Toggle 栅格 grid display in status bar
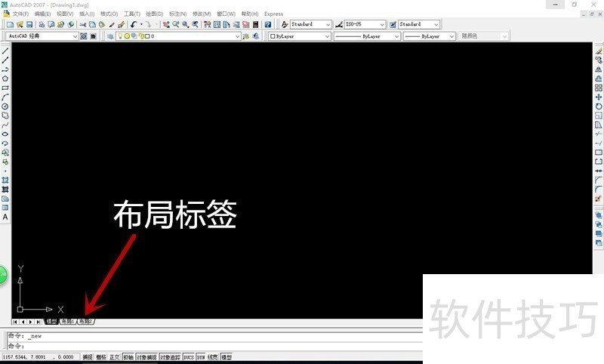 (101, 357)
